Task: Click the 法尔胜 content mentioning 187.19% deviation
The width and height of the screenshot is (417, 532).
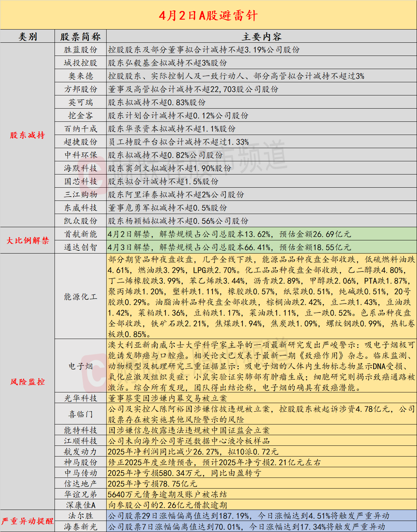Action: [x=249, y=516]
